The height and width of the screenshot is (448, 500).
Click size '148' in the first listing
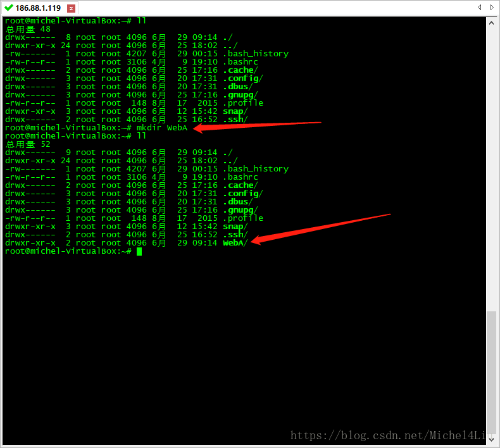tap(139, 103)
